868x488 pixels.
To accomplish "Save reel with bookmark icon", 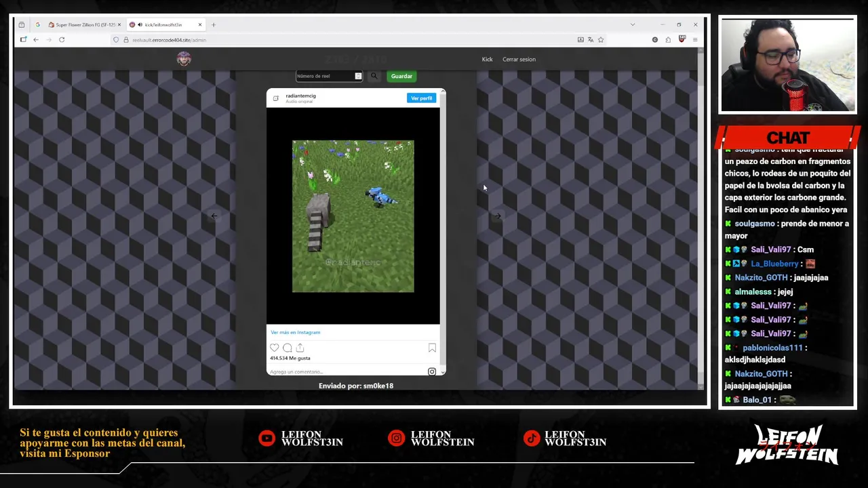I will click(432, 348).
